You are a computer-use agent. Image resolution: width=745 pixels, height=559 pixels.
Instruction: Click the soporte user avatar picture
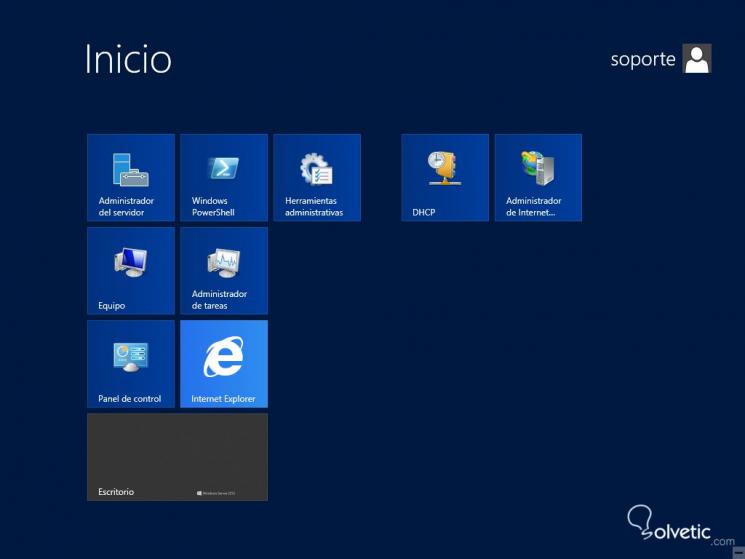[x=697, y=59]
